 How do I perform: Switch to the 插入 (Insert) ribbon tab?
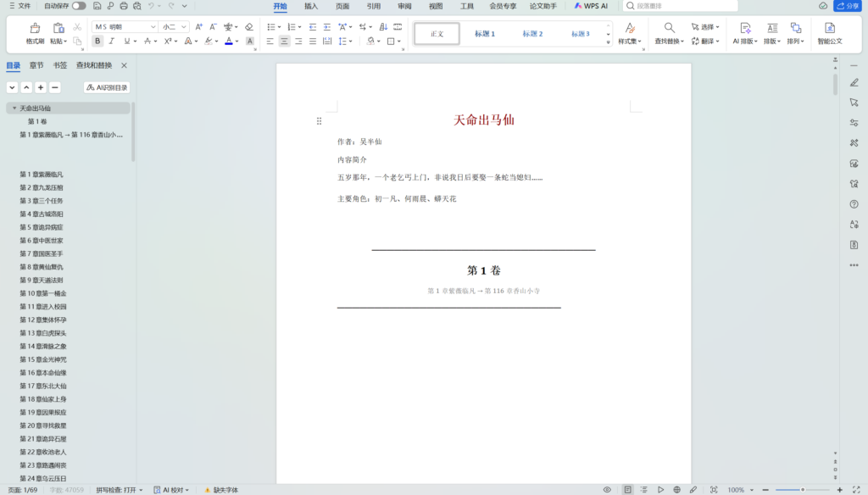311,6
